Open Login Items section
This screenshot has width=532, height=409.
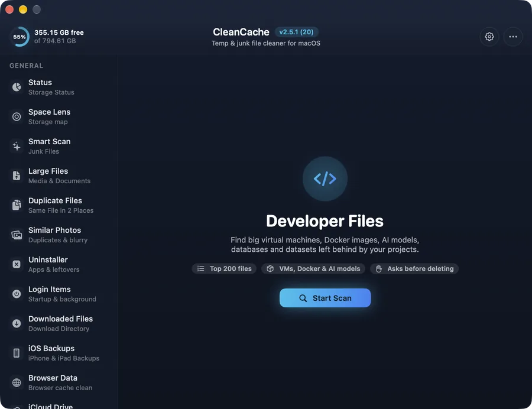click(59, 294)
